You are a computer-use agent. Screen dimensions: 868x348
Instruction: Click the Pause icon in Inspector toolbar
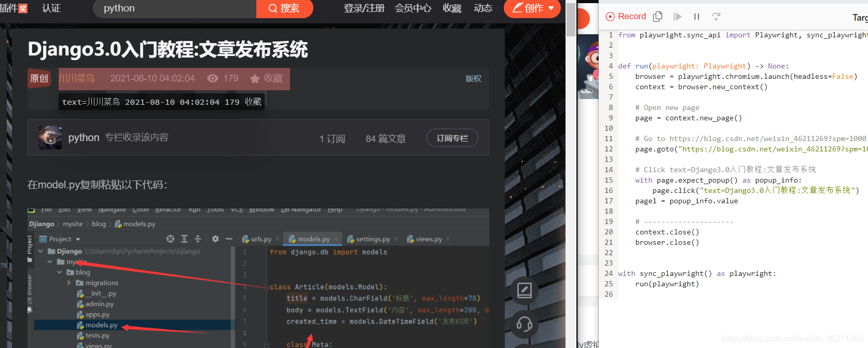(x=697, y=17)
